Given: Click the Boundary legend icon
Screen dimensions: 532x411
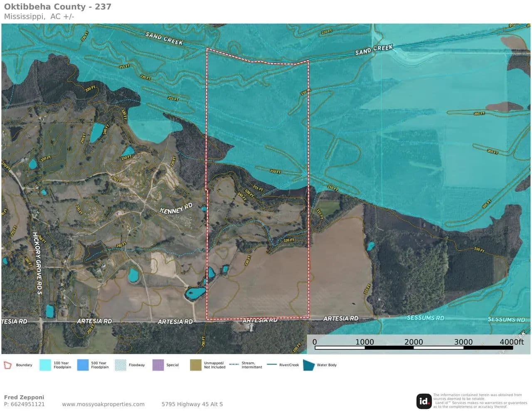Looking at the screenshot, I should click(x=7, y=365).
